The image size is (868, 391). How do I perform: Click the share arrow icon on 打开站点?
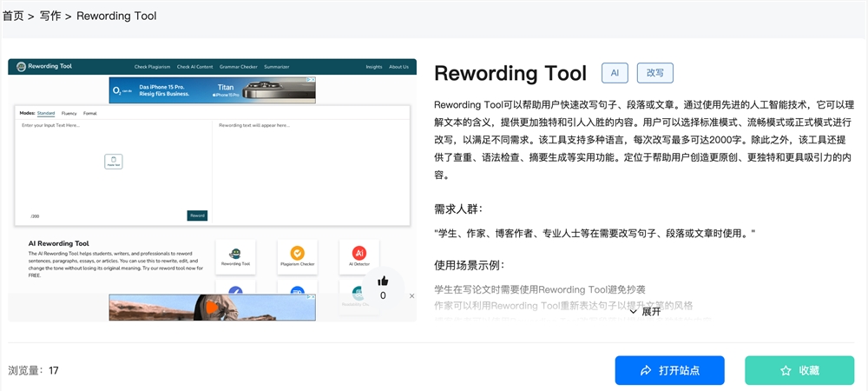click(646, 370)
